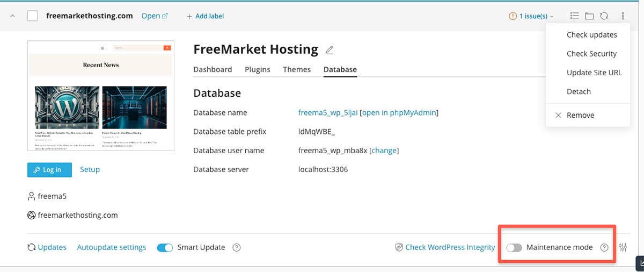The image size is (644, 272).
Task: Click the settings sliders icon near Maintenance mode
Action: tap(623, 247)
